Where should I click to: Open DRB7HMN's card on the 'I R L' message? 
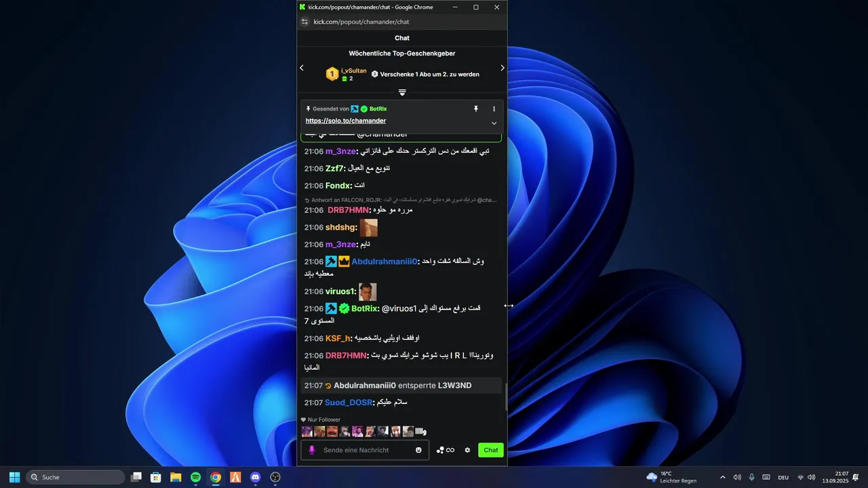(x=346, y=355)
